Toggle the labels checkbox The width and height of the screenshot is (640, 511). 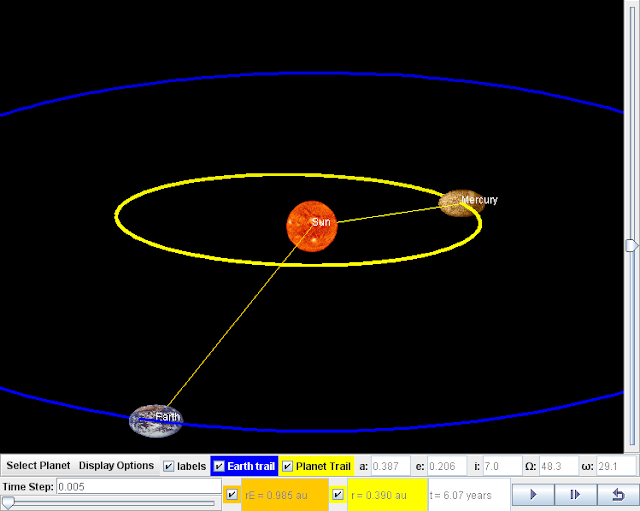[x=169, y=466]
